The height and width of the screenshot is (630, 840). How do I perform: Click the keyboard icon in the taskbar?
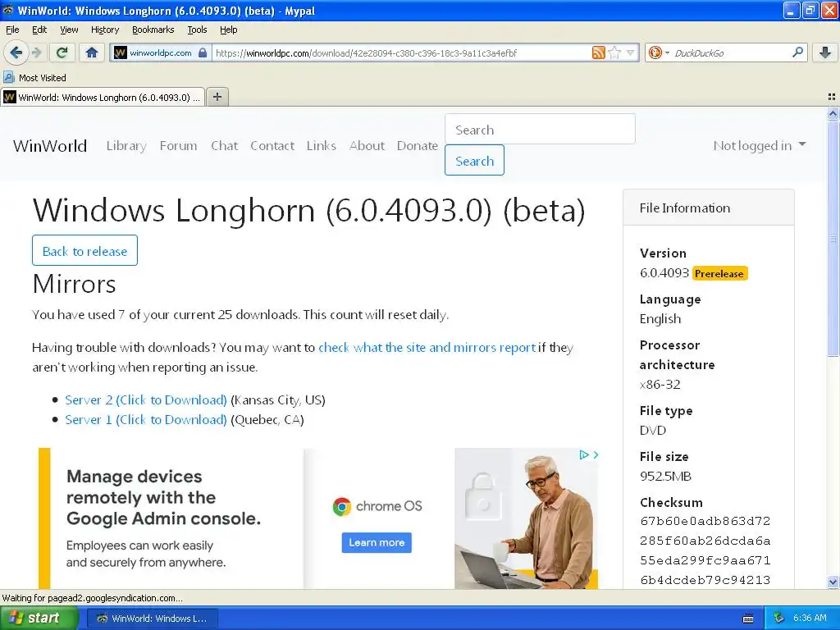(x=748, y=619)
